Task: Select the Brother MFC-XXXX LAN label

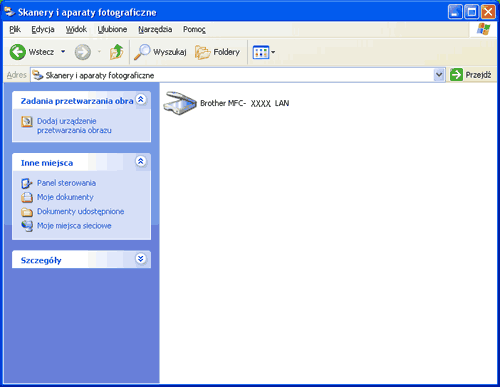Action: pos(244,103)
